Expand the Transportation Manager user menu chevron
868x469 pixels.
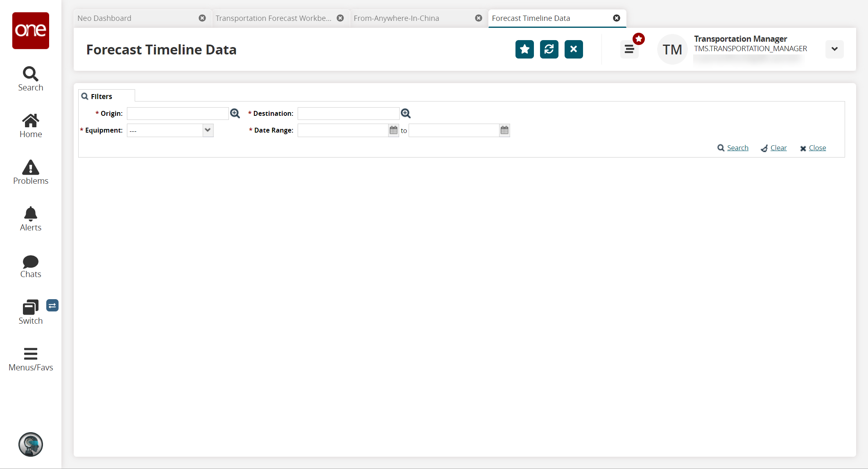click(x=834, y=50)
